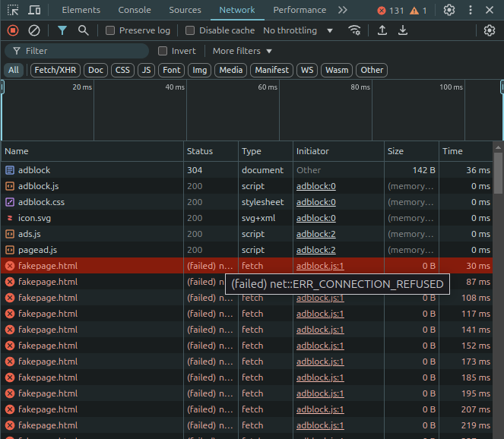Click the image icon next to icon.svg
The height and width of the screenshot is (439, 504).
(10, 218)
